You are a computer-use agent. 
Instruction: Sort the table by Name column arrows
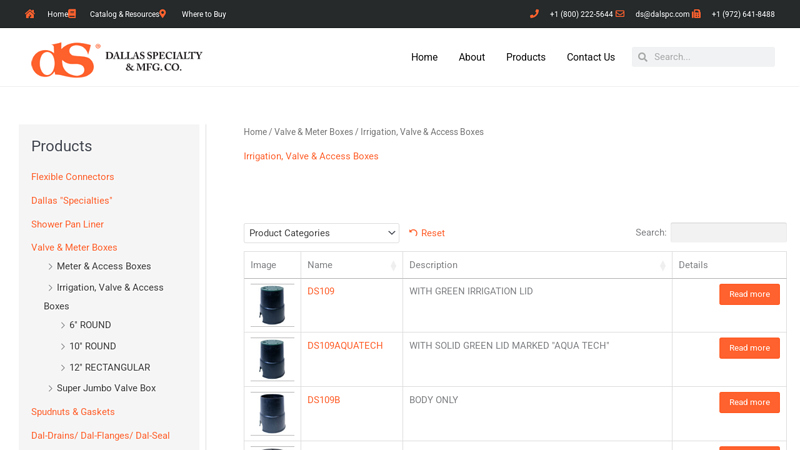(393, 265)
